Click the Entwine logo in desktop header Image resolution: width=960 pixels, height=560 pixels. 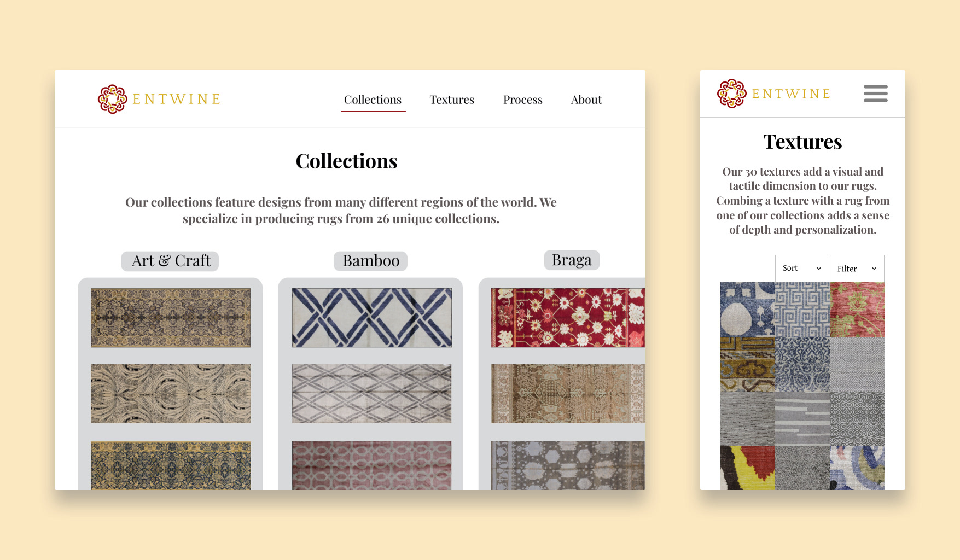pyautogui.click(x=159, y=99)
